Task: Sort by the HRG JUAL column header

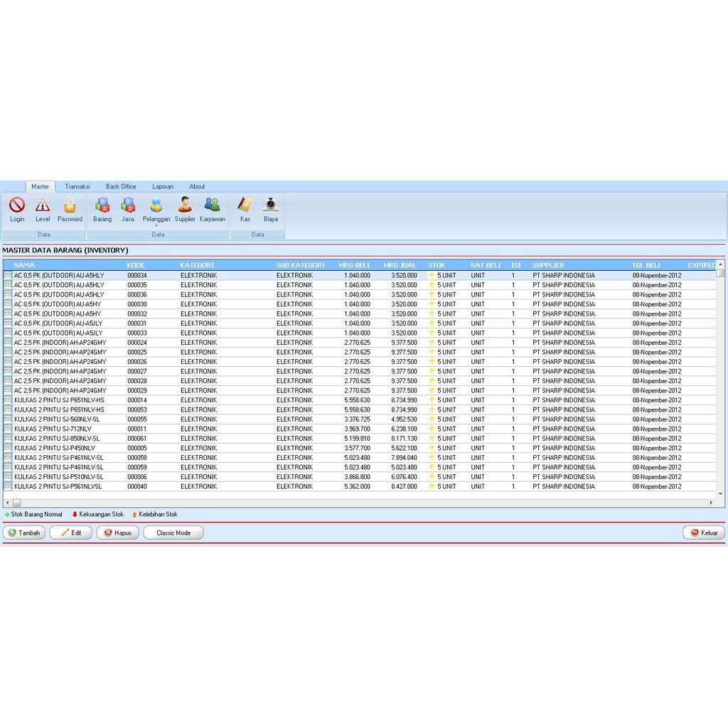Action: 400,265
